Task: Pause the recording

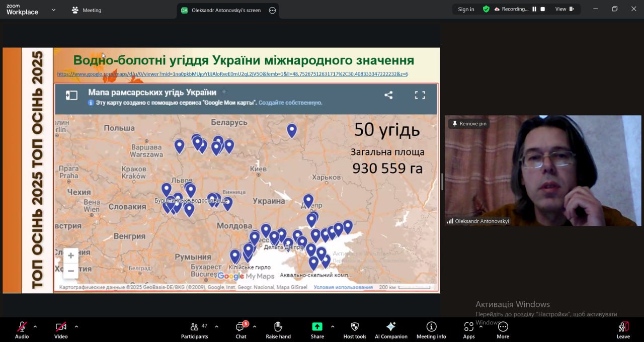Action: pyautogui.click(x=534, y=9)
